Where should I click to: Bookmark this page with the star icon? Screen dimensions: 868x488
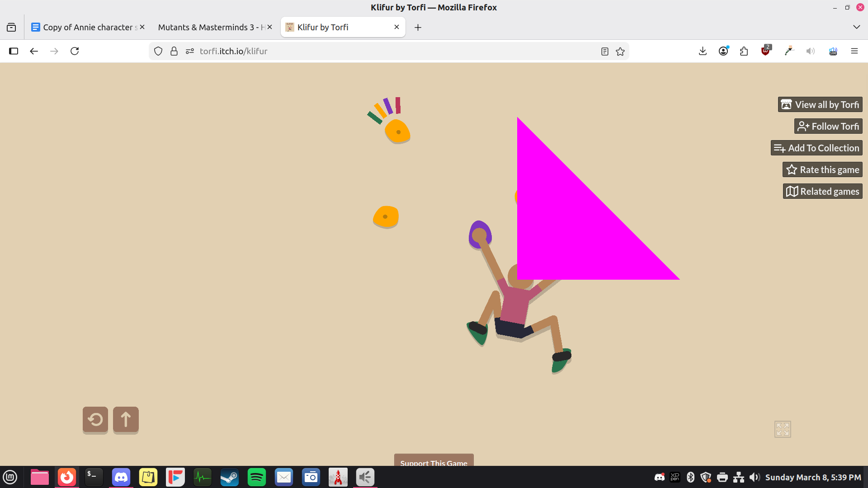[620, 52]
